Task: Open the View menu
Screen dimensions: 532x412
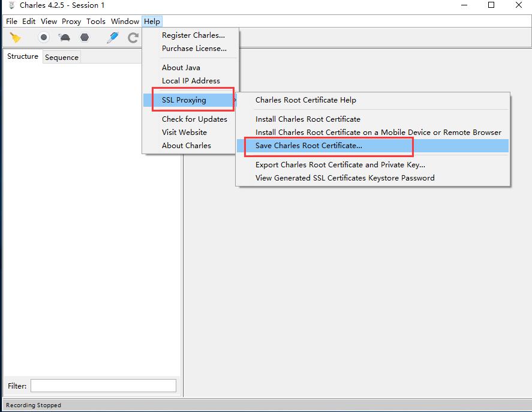Action: [49, 22]
